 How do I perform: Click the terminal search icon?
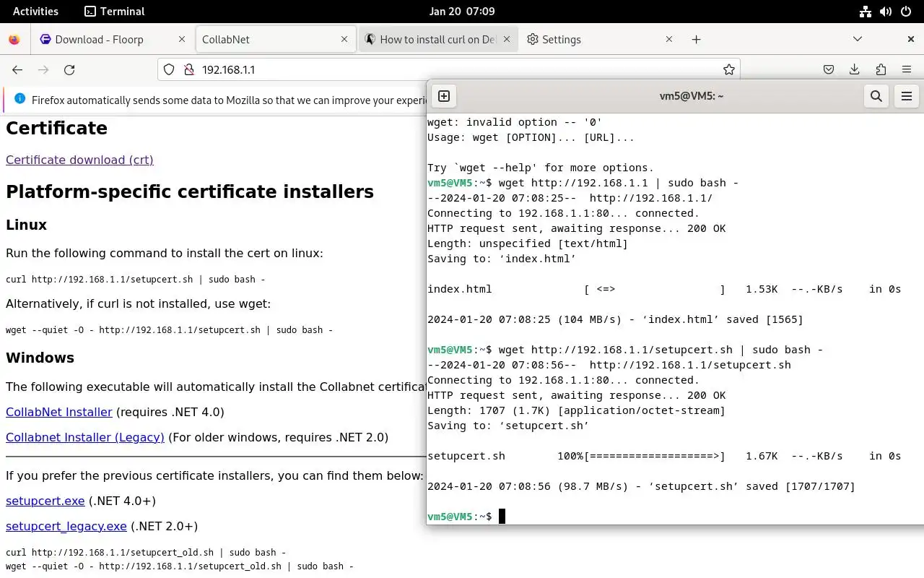pos(876,96)
